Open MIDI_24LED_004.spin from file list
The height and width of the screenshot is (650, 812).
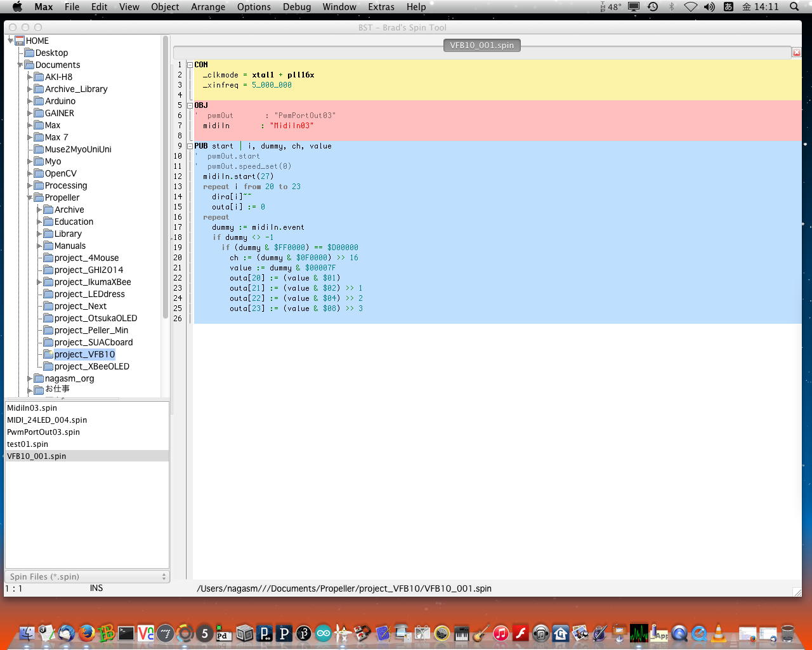click(x=47, y=420)
